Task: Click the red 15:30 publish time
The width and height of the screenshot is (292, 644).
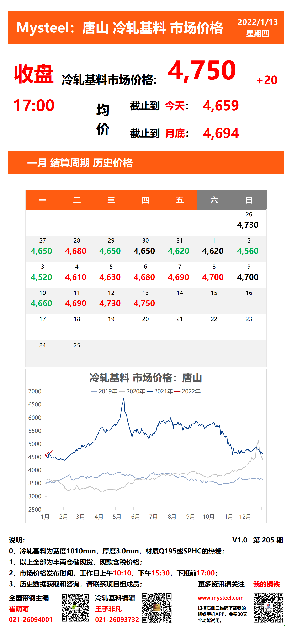Action: pos(161,573)
